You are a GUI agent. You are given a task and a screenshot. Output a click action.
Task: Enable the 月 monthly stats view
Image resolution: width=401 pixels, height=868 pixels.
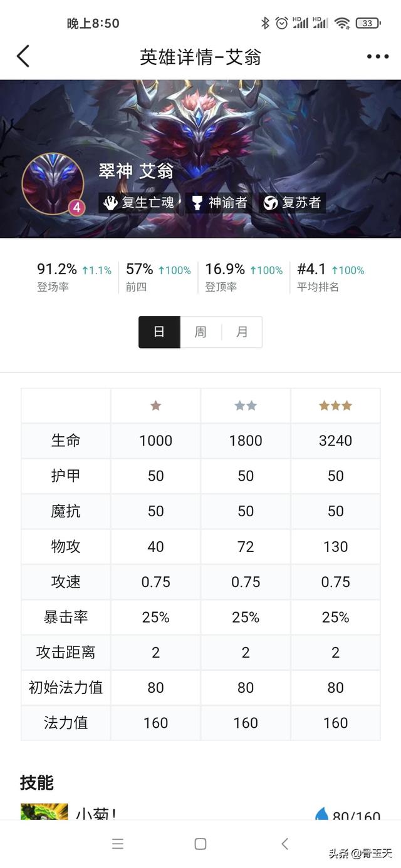click(242, 332)
